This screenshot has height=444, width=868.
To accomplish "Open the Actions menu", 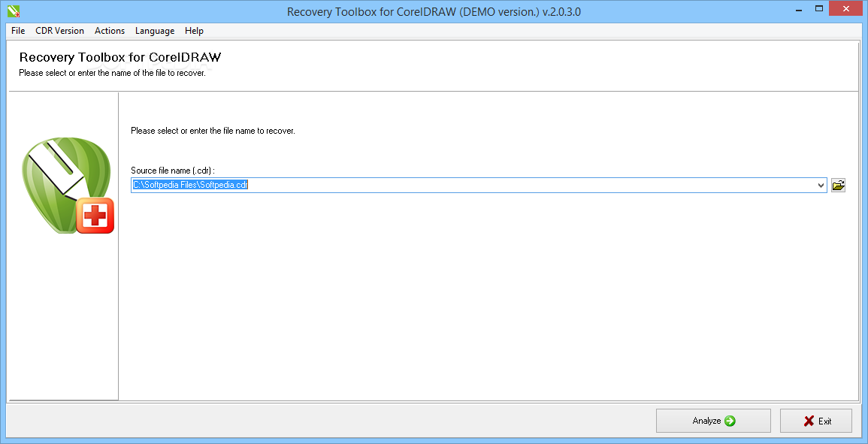I will [x=110, y=31].
